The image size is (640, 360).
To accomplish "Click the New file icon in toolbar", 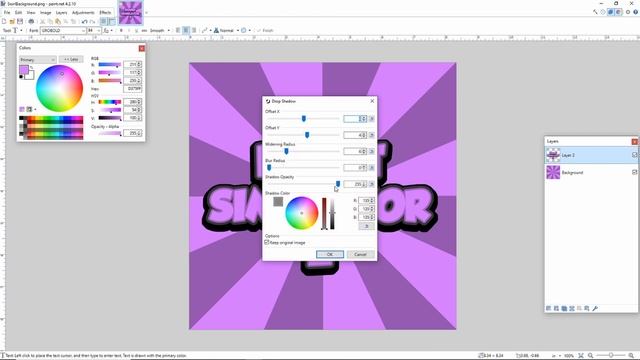I will coord(4,22).
